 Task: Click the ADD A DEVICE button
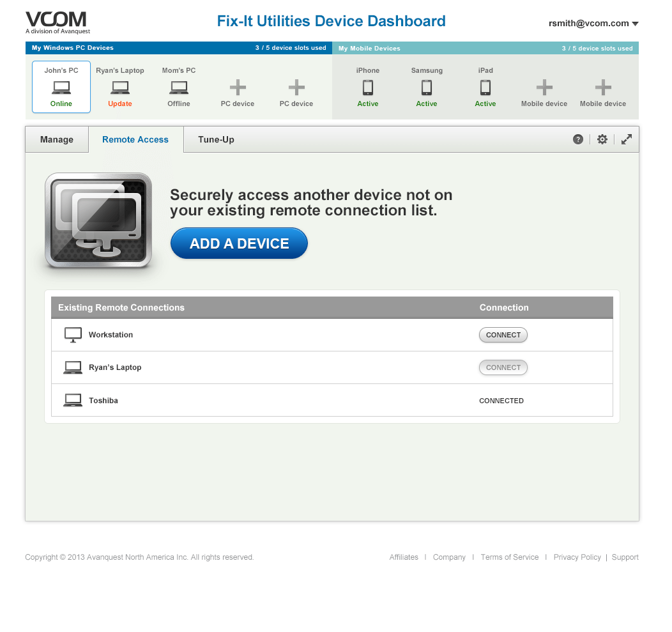click(239, 243)
